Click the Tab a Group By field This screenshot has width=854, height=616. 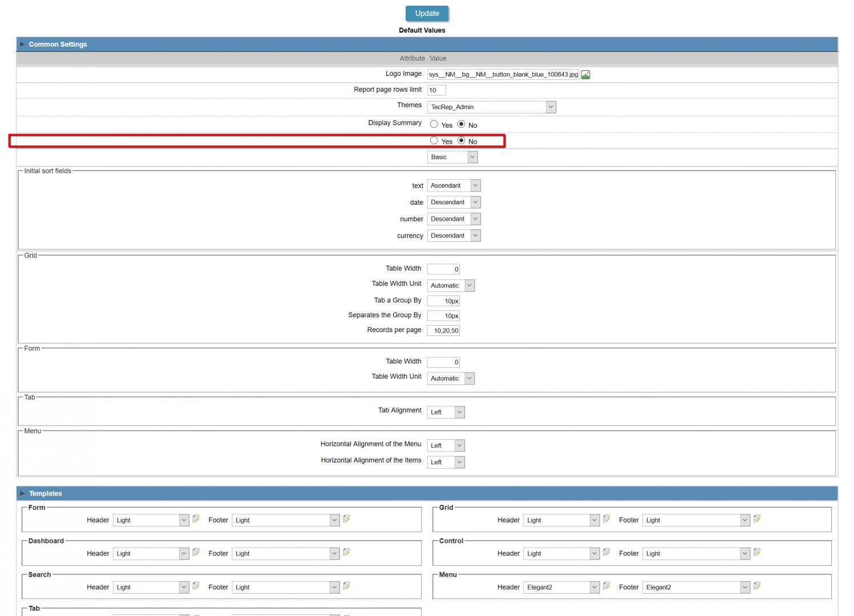[443, 301]
